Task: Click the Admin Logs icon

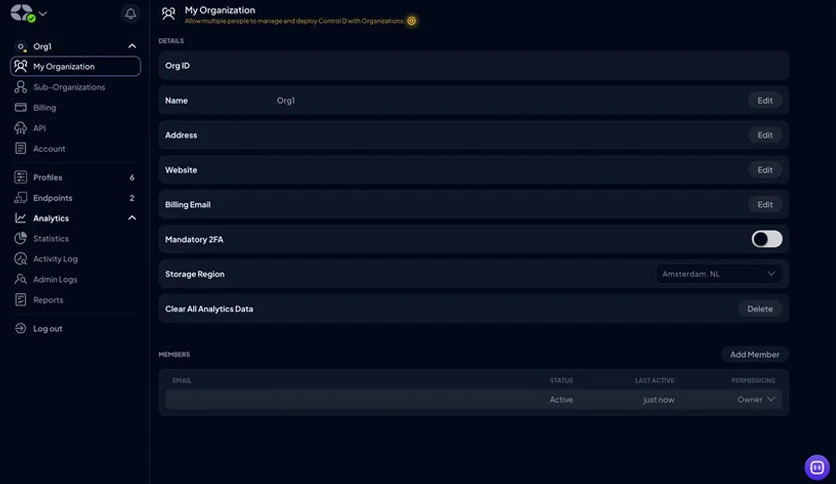Action: pos(21,279)
